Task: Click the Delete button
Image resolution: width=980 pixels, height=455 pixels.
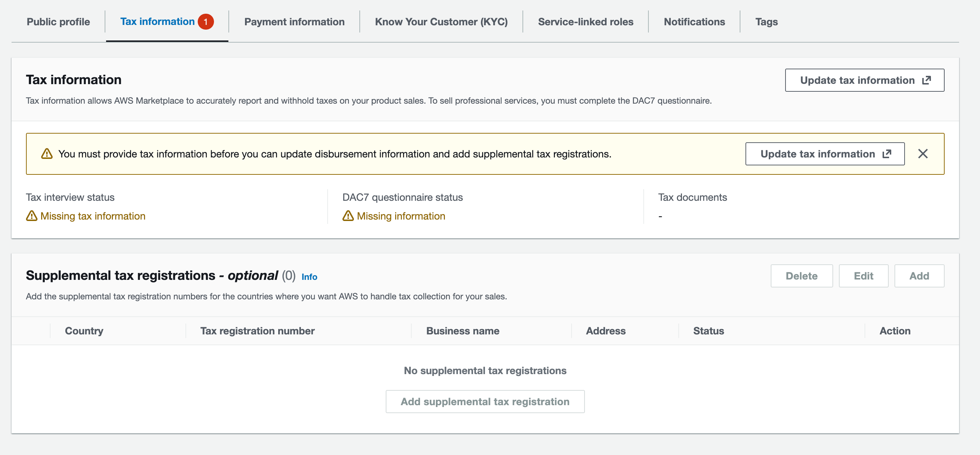Action: (802, 276)
